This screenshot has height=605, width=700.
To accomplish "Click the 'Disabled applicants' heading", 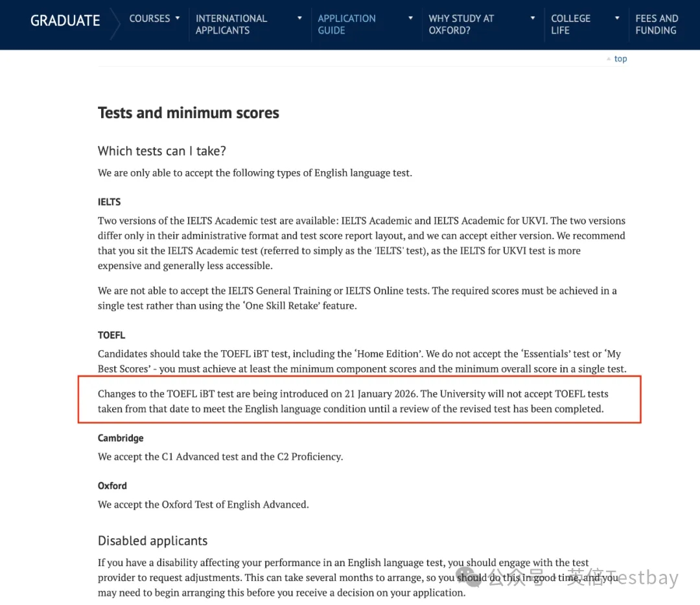I will (152, 541).
